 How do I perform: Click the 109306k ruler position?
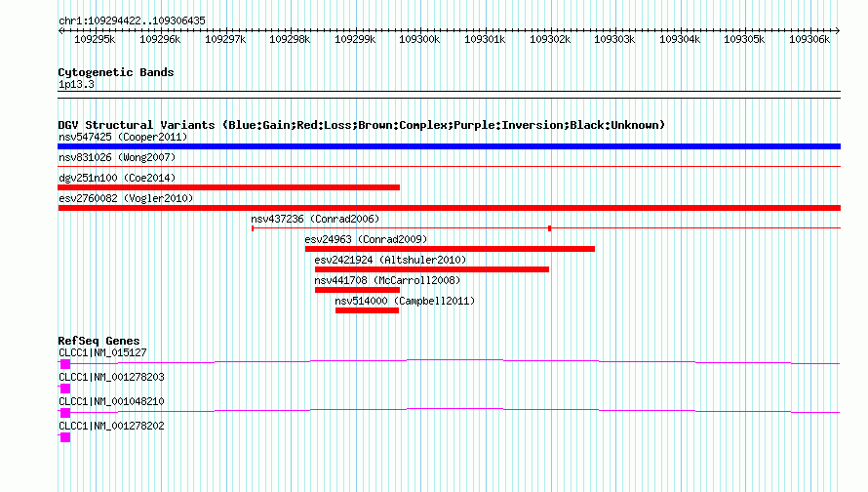click(x=809, y=39)
